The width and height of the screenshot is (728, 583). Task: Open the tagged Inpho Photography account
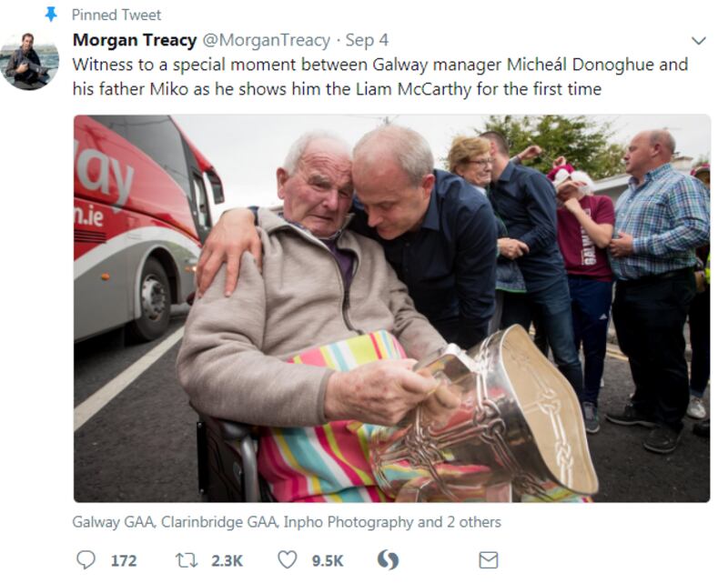tap(349, 522)
